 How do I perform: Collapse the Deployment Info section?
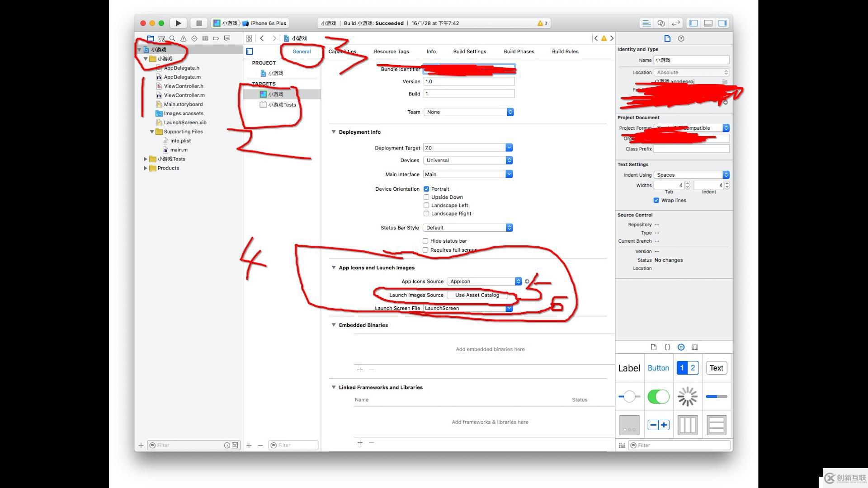(334, 132)
